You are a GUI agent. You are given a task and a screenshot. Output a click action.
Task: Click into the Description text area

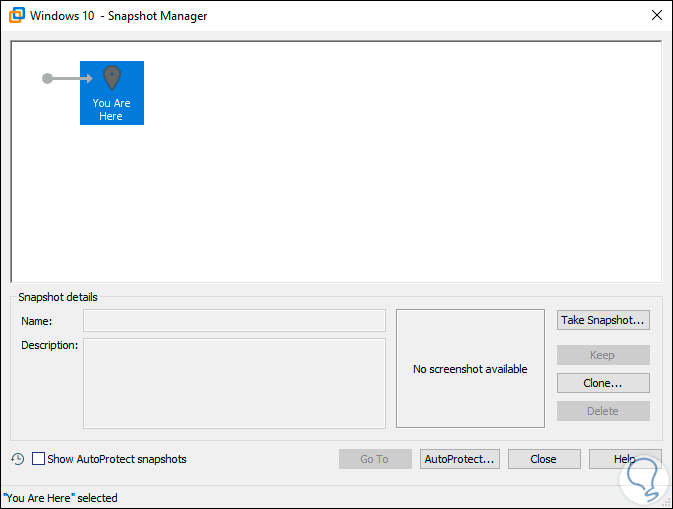(234, 383)
